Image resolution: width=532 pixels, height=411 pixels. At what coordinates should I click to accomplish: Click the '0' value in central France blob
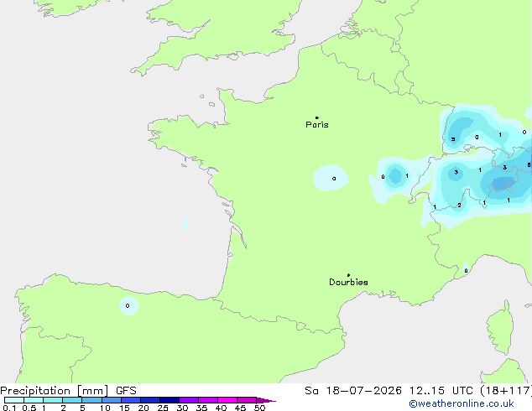tap(334, 179)
